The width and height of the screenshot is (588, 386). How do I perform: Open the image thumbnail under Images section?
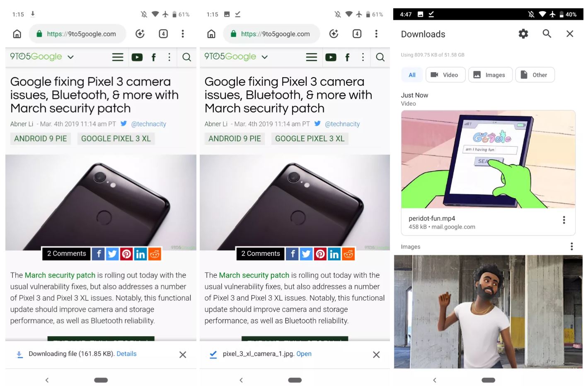pyautogui.click(x=488, y=311)
